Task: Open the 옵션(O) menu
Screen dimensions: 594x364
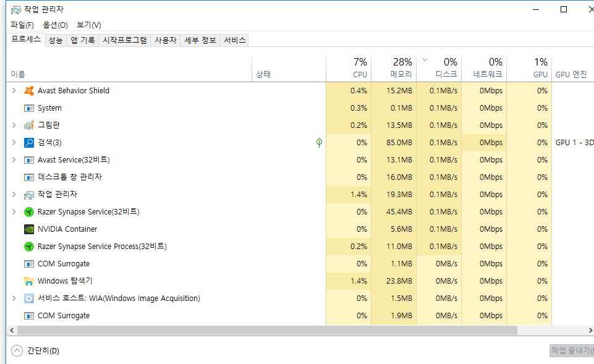Action: point(55,25)
